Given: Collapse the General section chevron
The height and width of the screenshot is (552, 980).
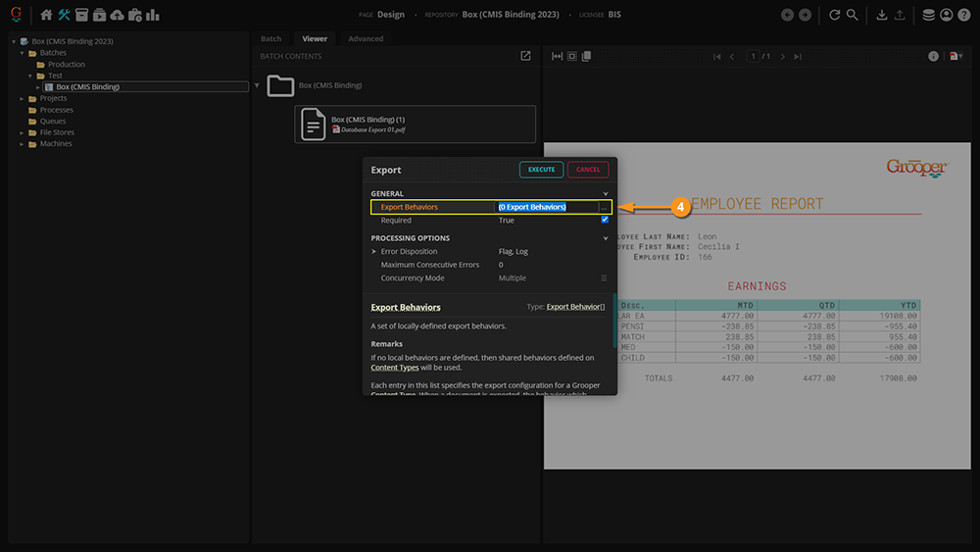Looking at the screenshot, I should 606,194.
